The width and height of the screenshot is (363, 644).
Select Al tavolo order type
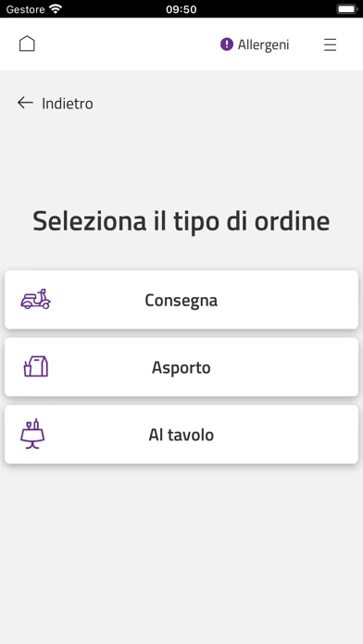click(181, 434)
